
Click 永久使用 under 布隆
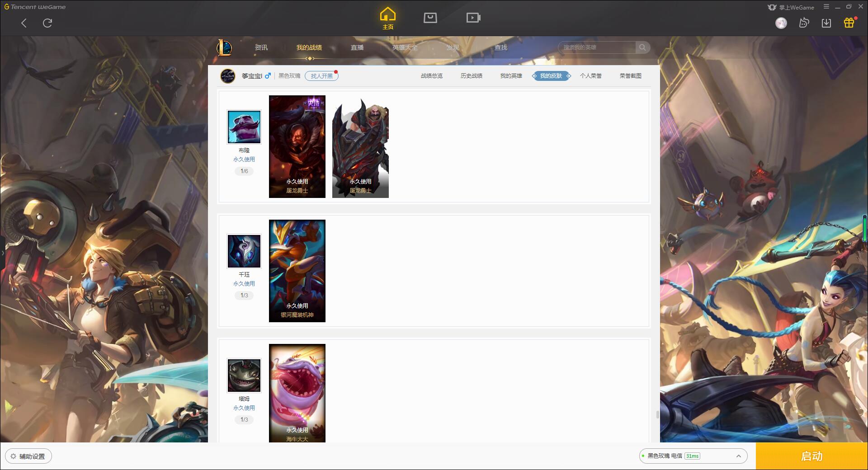point(244,160)
